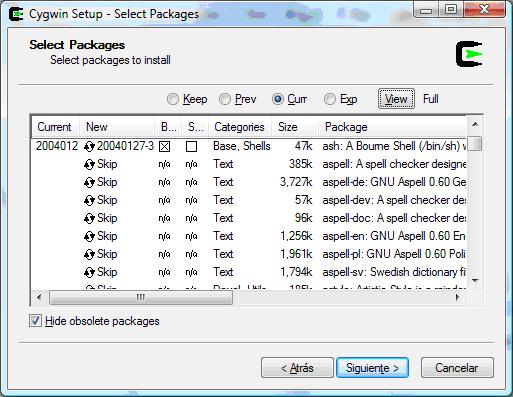Click the 96k size cell
This screenshot has height=397, width=513.
(304, 218)
